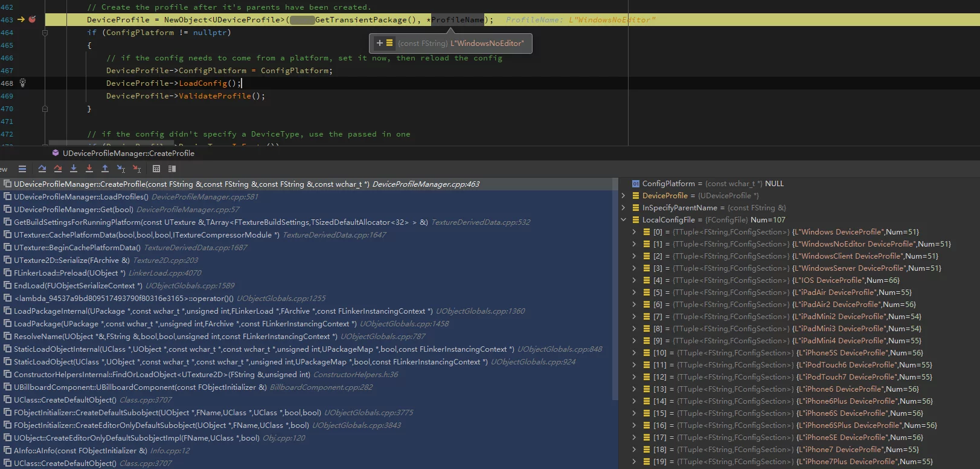Click the quick-fix lightbulb on line 468

(23, 83)
